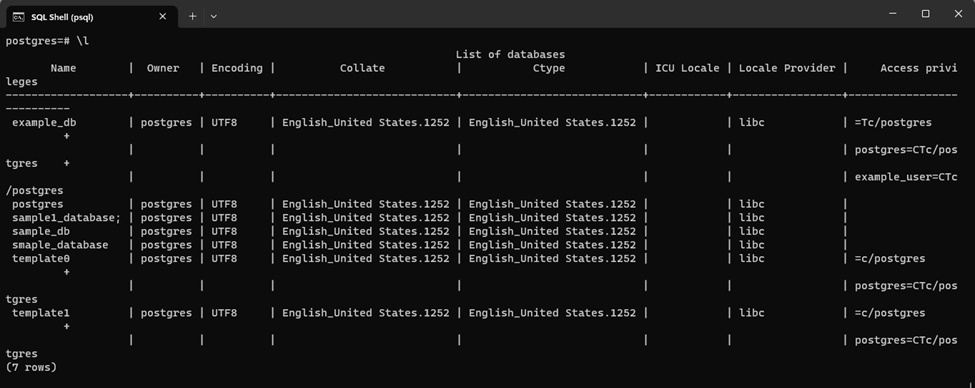This screenshot has height=388, width=975.
Task: Click the (7 rows) summary text
Action: click(x=31, y=367)
